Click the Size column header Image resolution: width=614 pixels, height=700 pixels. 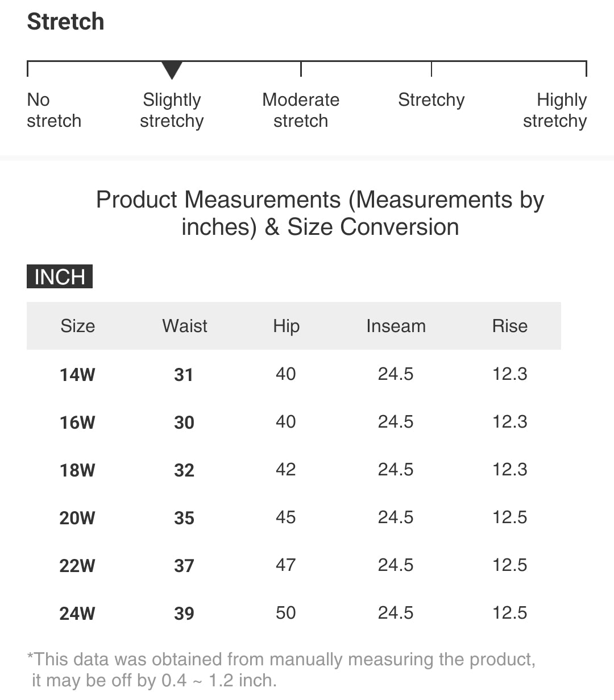77,326
